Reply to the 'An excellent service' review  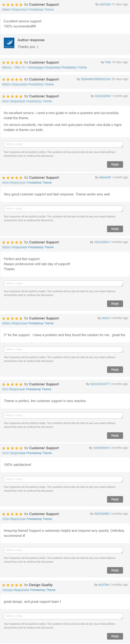(115, 165)
